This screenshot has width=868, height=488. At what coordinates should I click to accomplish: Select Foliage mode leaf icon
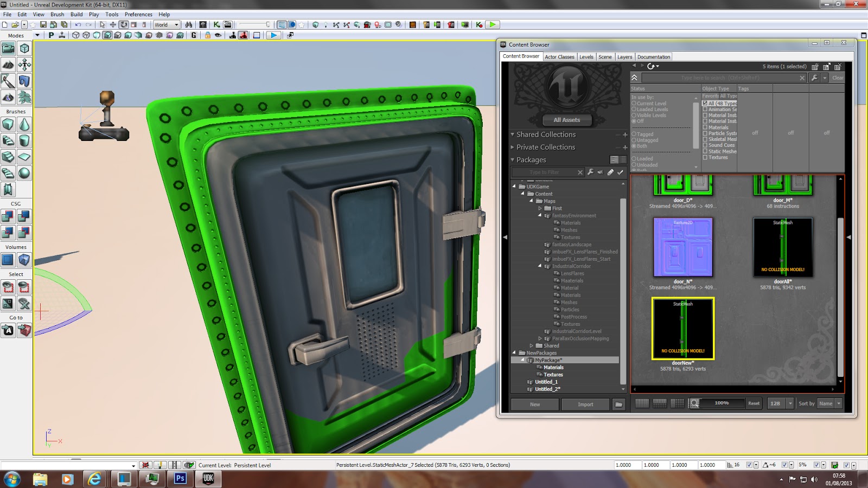point(24,98)
